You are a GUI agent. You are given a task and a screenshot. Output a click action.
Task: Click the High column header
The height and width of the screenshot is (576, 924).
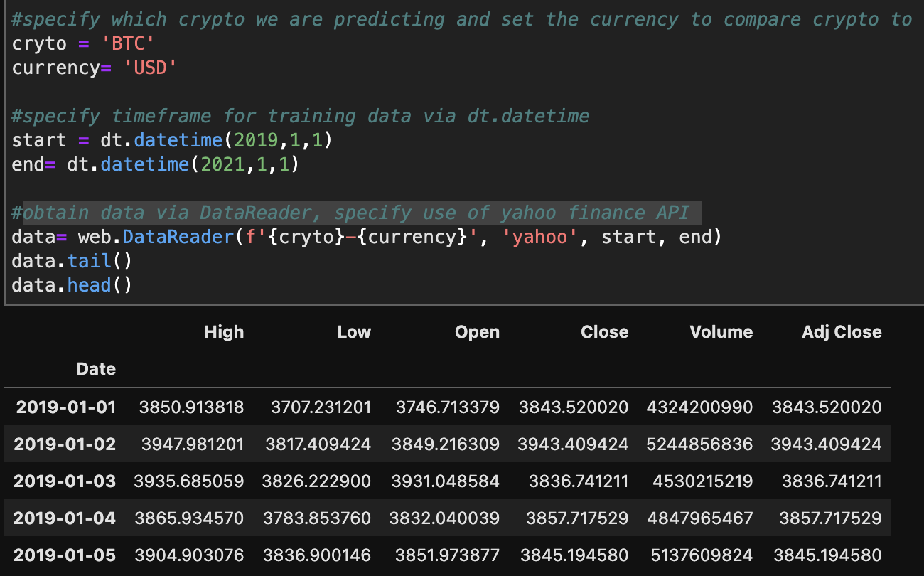pos(224,331)
